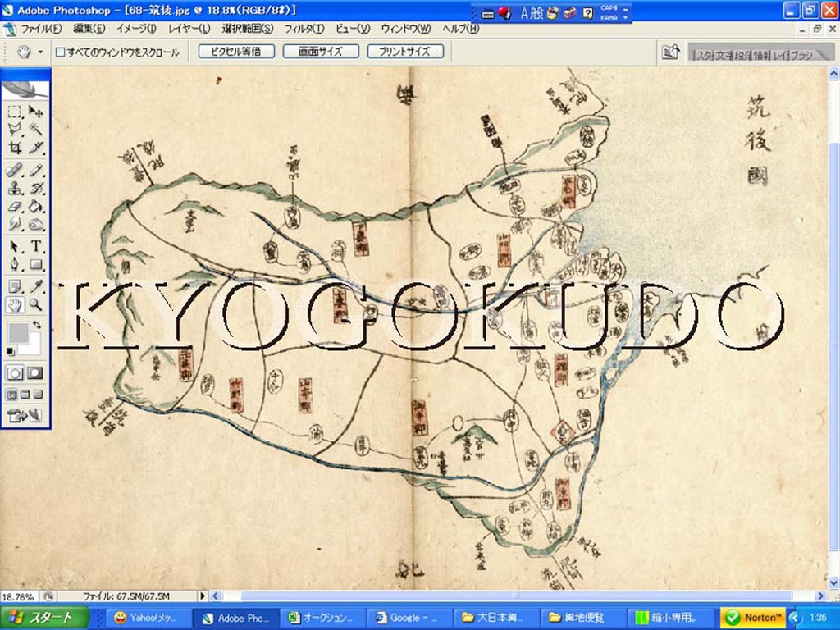Open the ウィンドウ menu
This screenshot has width=840, height=630.
point(406,29)
